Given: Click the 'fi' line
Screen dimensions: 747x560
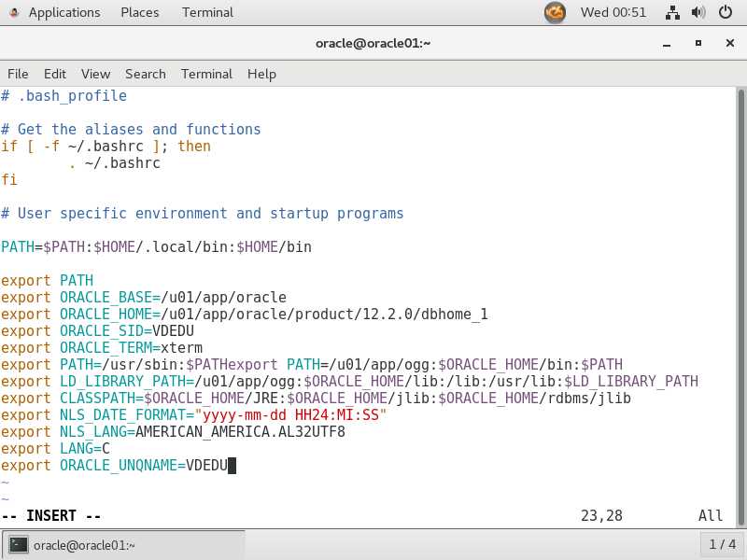Looking at the screenshot, I should click(9, 179).
